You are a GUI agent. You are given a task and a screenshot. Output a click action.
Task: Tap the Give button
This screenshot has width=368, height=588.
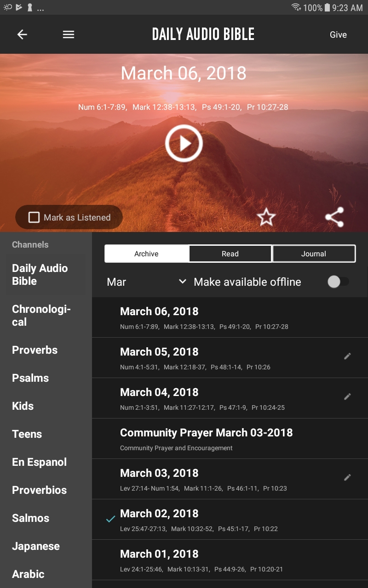tap(338, 34)
